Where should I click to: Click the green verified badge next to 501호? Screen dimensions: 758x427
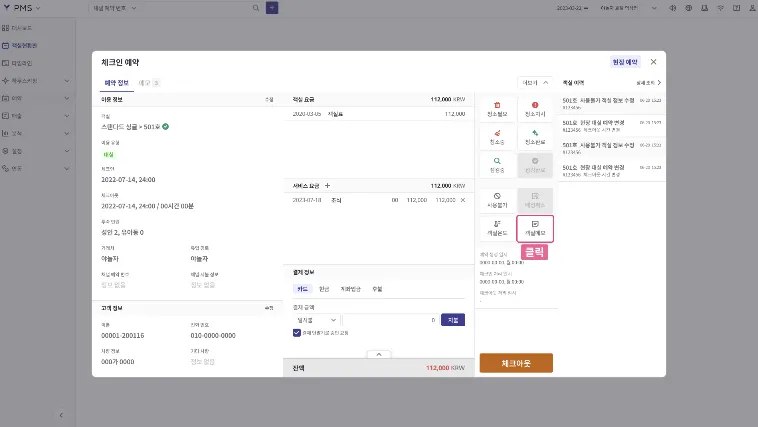coord(165,127)
